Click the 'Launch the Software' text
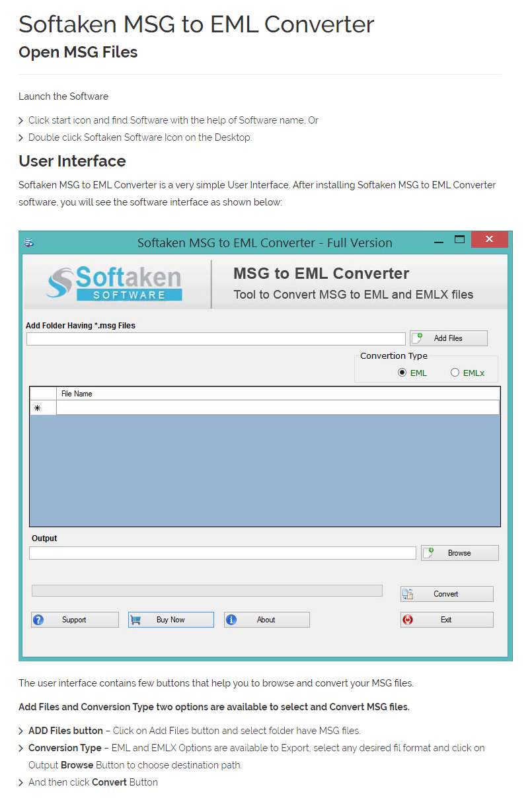532x812 pixels. [x=63, y=96]
